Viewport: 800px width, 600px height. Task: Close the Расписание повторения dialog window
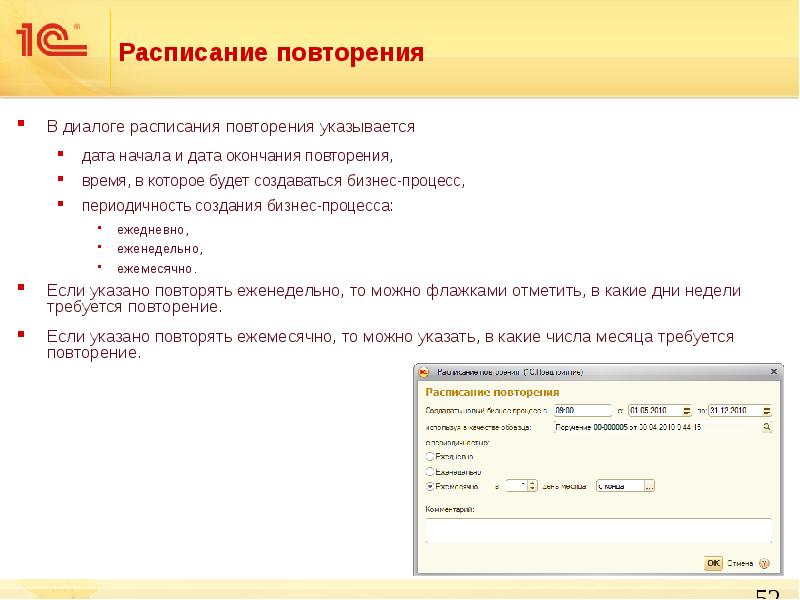[x=771, y=371]
